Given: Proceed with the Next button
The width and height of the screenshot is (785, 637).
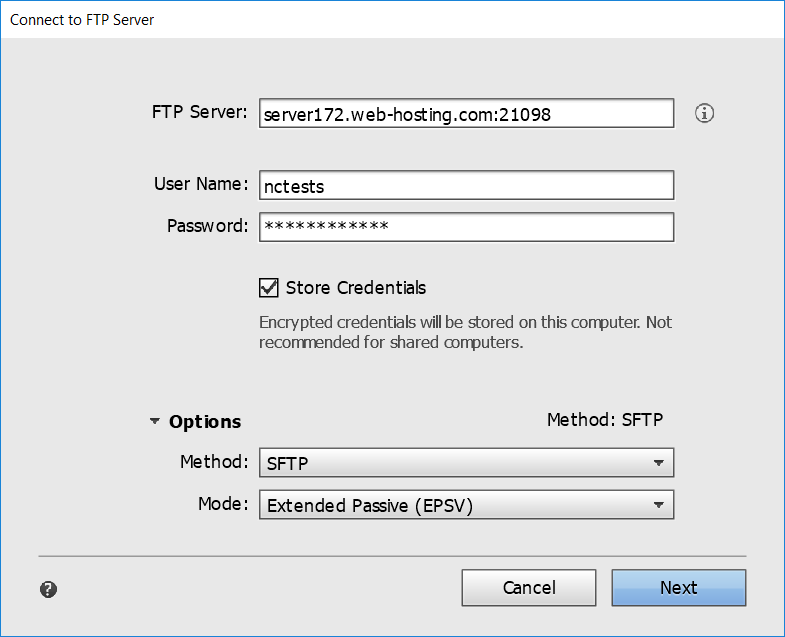Looking at the screenshot, I should point(679,587).
